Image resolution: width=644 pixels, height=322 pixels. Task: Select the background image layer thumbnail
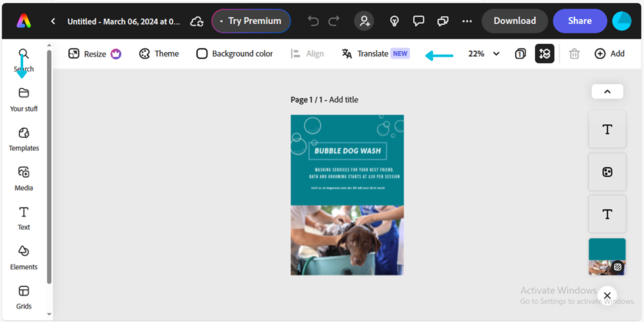(607, 257)
